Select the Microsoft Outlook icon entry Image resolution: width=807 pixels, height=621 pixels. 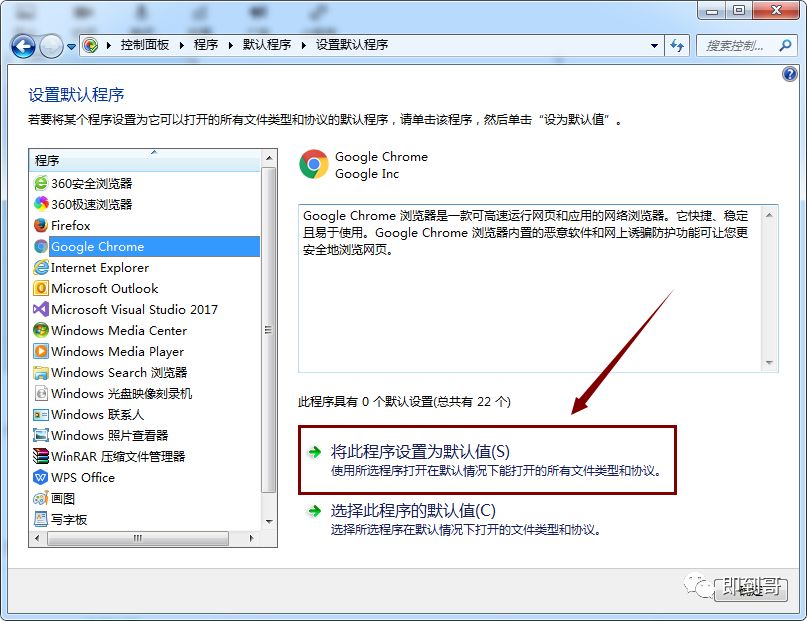point(41,288)
